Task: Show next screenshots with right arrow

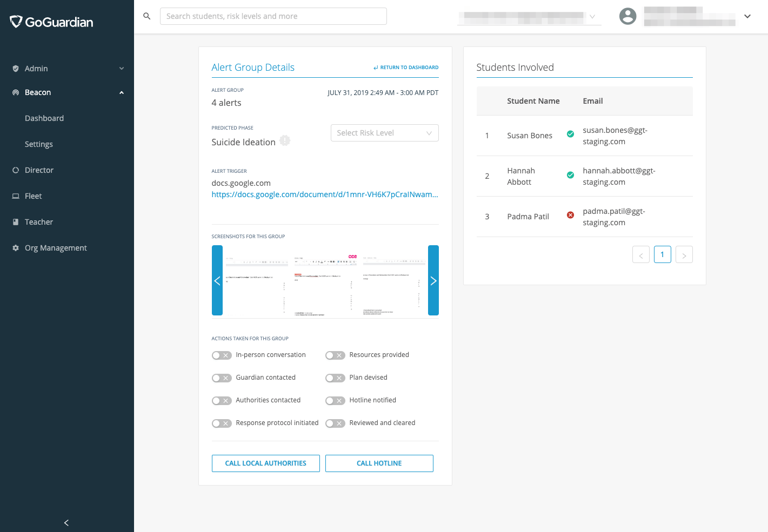Action: 433,280
